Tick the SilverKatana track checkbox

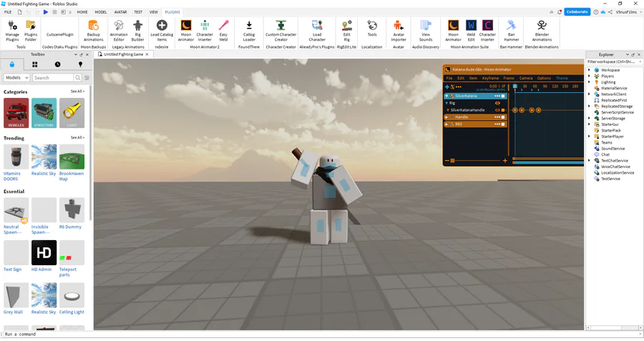coord(503,96)
